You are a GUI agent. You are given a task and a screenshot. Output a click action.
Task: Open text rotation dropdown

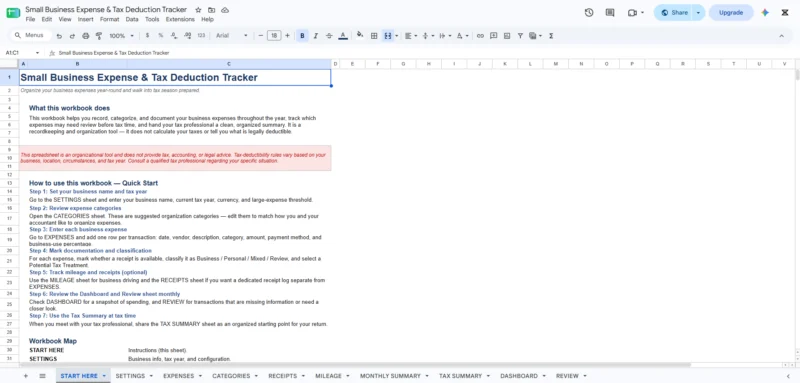(x=462, y=36)
